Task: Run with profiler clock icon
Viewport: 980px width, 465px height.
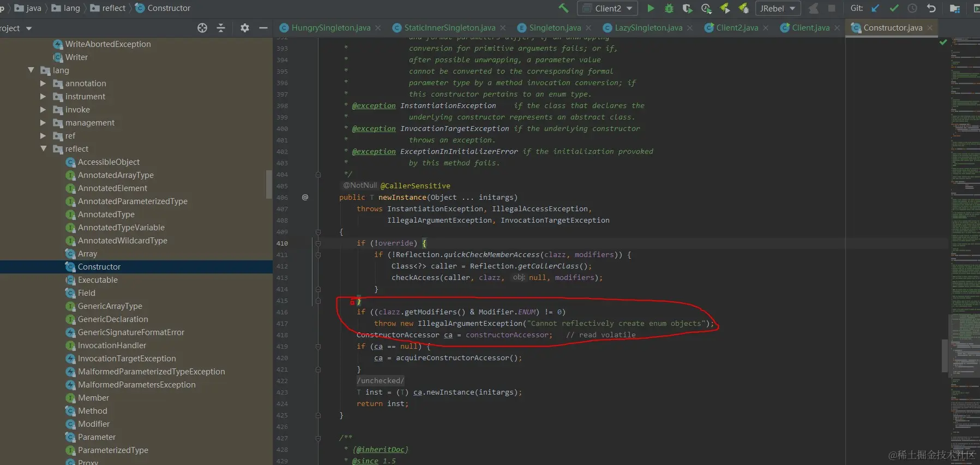Action: (706, 8)
